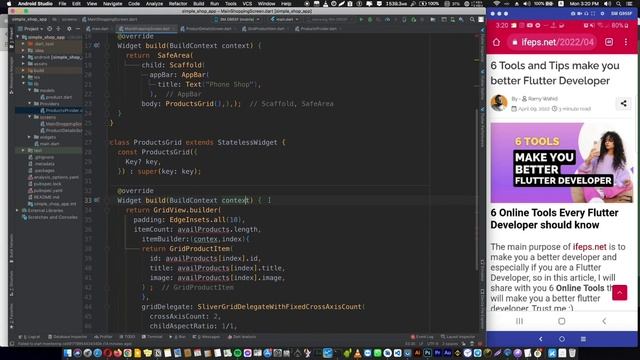This screenshot has height=360, width=640.
Task: Open the device selector dropdown in toolbar
Action: click(237, 19)
